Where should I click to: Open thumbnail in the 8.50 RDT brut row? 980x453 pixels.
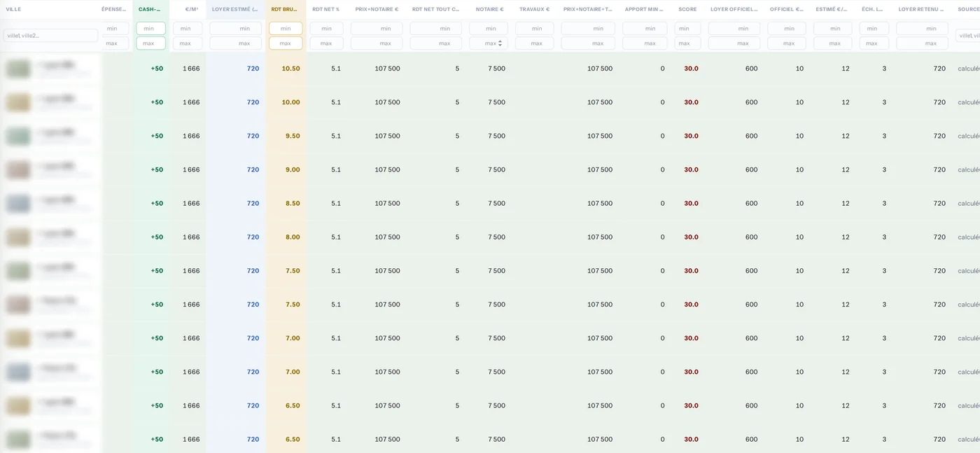[x=18, y=203]
